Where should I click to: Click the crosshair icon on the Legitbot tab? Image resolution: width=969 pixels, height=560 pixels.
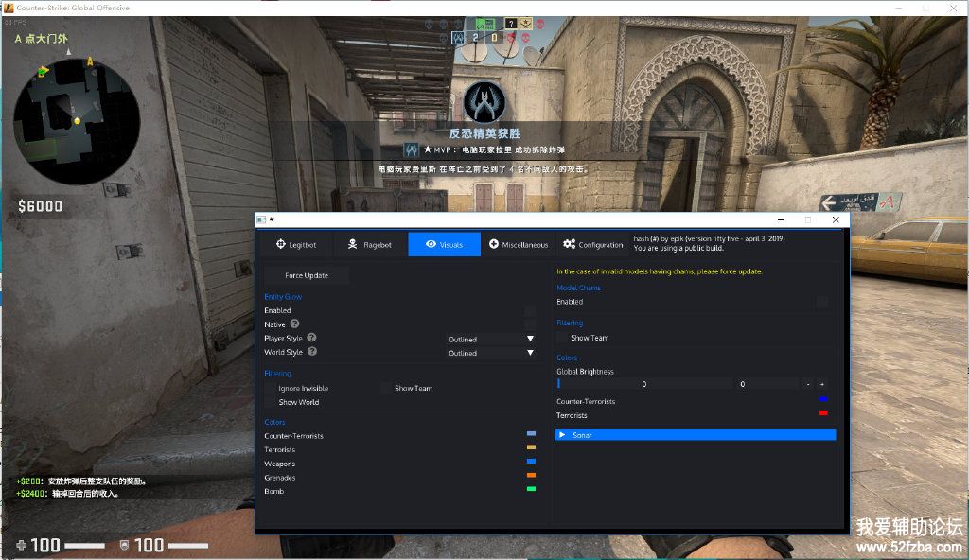point(280,244)
